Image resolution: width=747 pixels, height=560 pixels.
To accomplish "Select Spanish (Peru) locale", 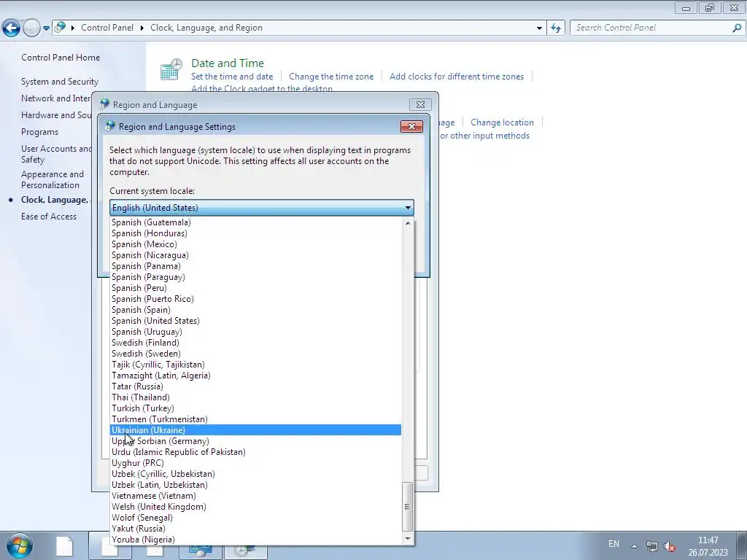I will pyautogui.click(x=256, y=288).
